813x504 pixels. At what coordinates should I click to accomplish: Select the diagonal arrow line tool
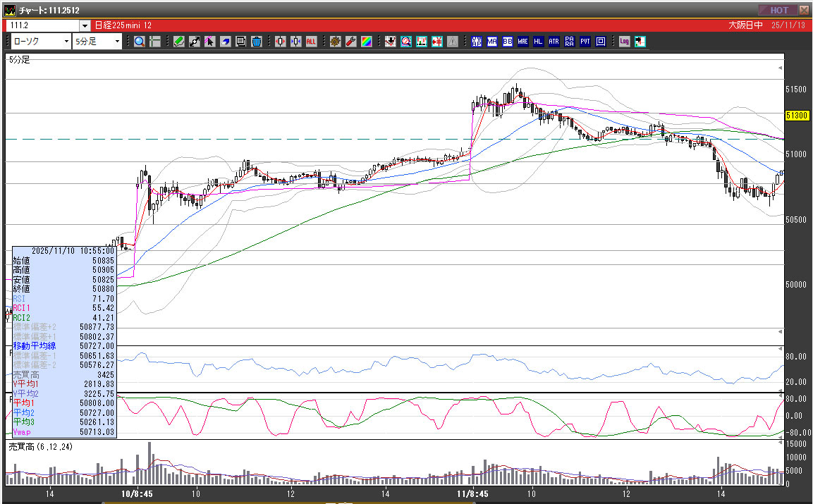point(195,42)
